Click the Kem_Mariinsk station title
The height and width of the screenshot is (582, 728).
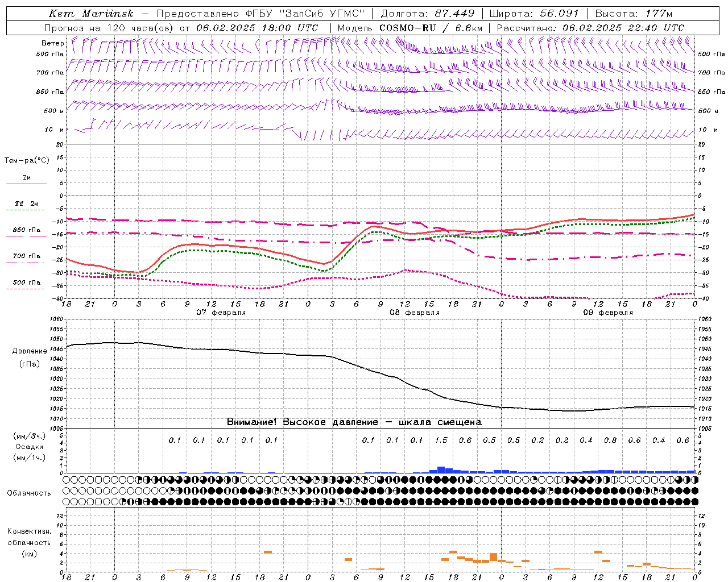91,14
